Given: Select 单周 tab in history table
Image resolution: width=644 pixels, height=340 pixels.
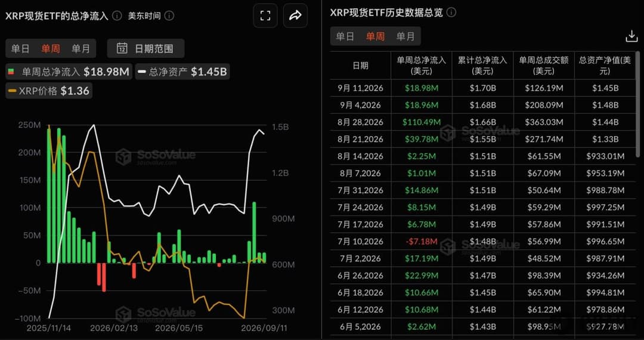Looking at the screenshot, I should click(x=375, y=36).
